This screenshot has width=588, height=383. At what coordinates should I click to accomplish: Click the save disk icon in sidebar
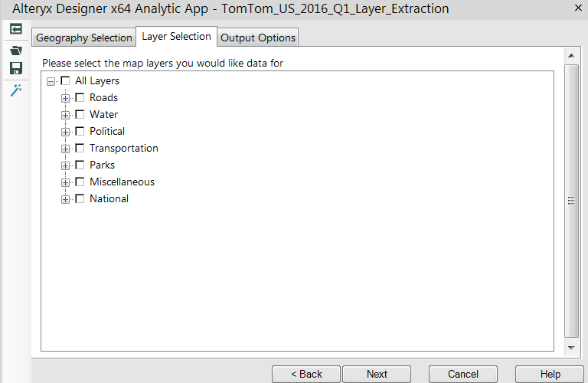pos(16,68)
